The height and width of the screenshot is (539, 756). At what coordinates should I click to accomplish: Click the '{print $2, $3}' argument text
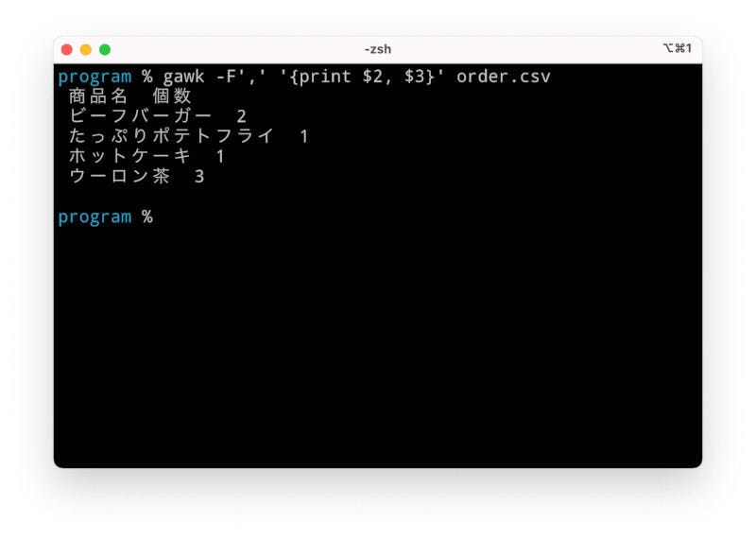click(x=362, y=77)
